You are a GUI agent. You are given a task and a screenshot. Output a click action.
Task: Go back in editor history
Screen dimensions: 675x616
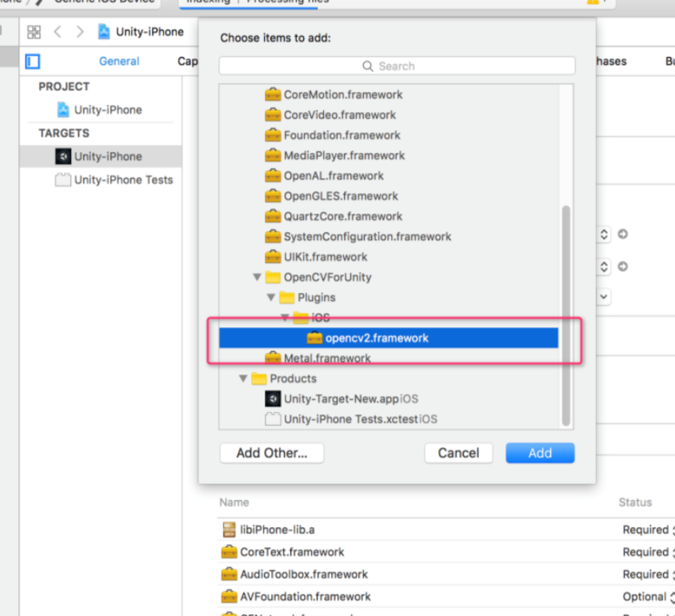coord(58,32)
